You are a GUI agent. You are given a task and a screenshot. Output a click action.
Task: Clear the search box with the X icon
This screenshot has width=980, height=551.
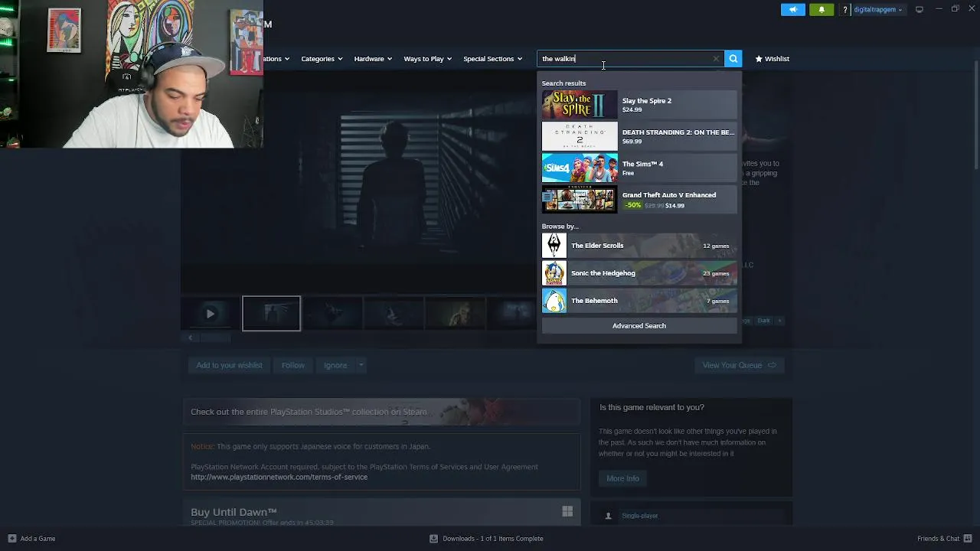716,59
